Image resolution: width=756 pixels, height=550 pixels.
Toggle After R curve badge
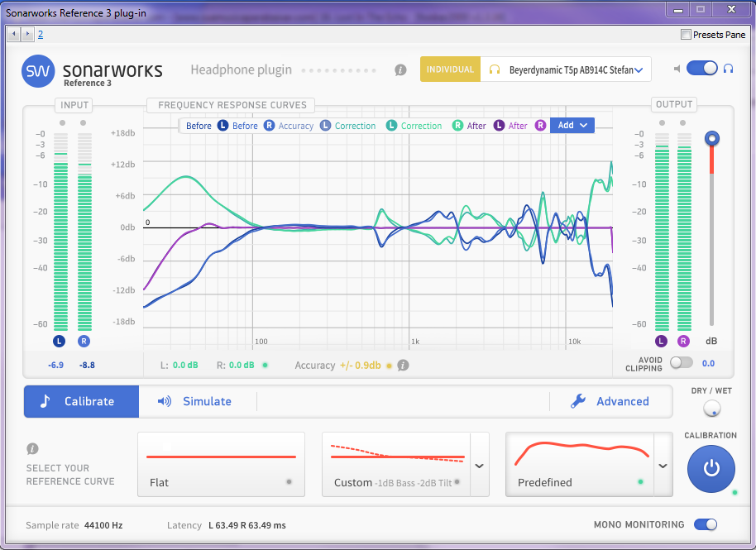pos(540,126)
